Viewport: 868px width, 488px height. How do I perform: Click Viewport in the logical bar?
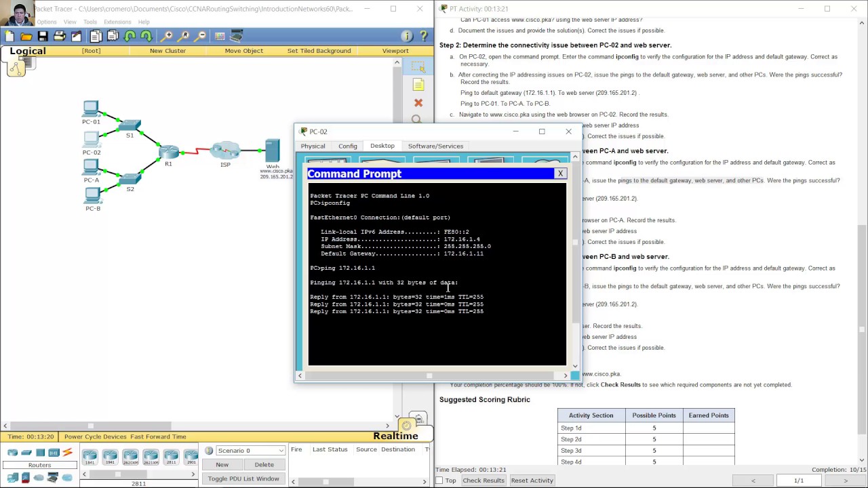(x=395, y=51)
